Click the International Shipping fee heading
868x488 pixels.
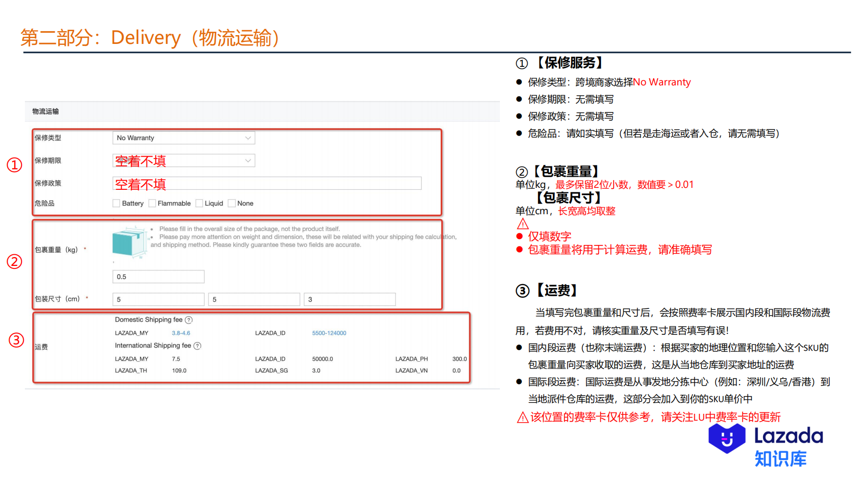coord(153,346)
